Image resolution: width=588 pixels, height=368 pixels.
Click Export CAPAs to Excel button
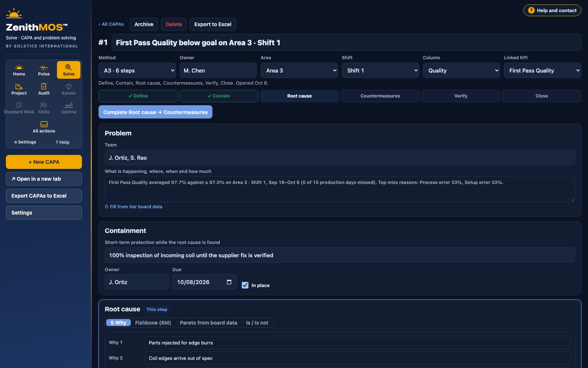coord(44,196)
